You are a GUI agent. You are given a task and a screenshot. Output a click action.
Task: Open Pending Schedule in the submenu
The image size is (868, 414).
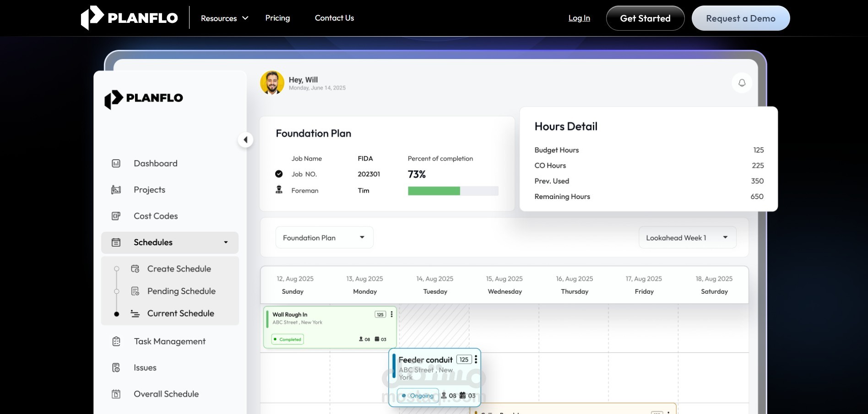click(x=181, y=291)
